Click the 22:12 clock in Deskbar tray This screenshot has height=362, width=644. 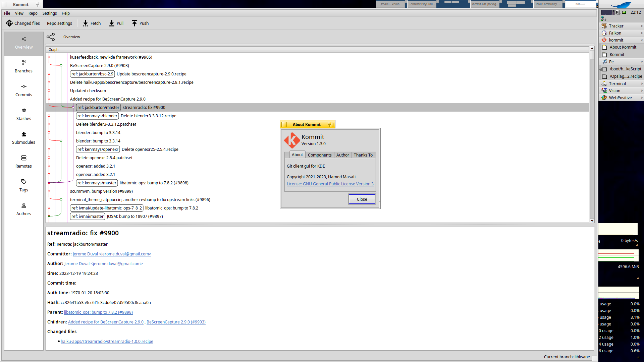[x=635, y=12]
